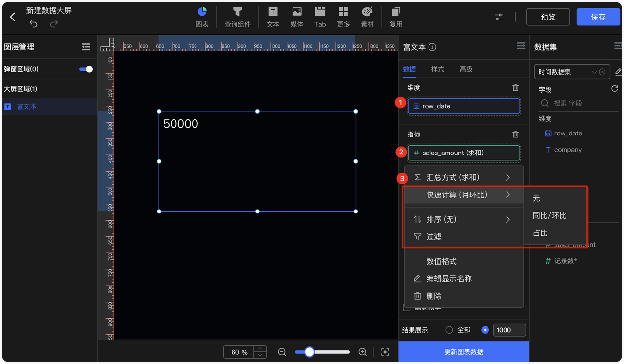This screenshot has width=624, height=364.
Task: Click the canvas zoom slider
Action: click(322, 352)
